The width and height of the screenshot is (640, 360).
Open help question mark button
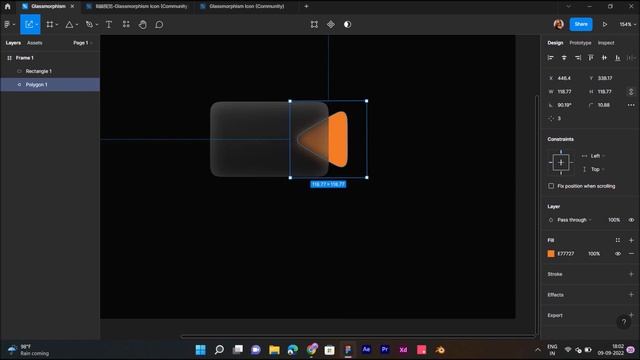tap(624, 322)
